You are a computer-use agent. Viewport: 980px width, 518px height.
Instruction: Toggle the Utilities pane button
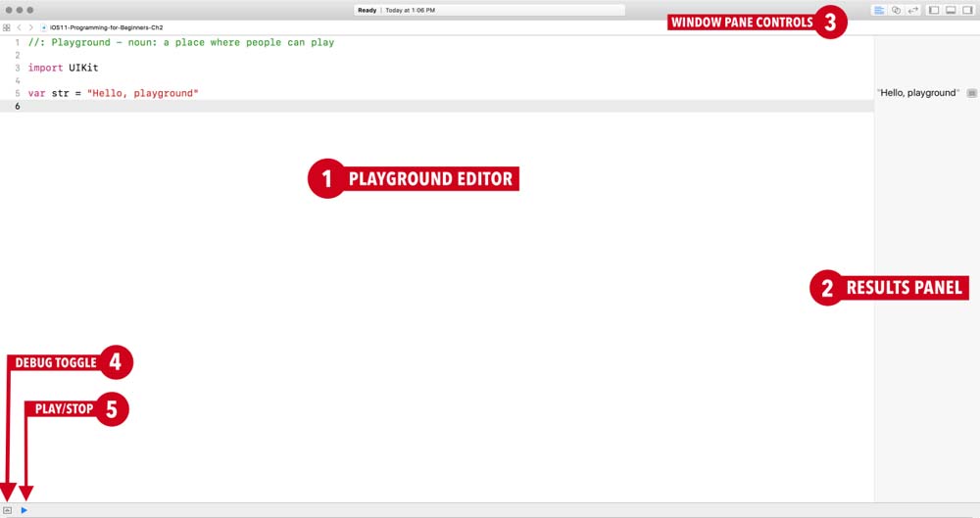click(x=967, y=10)
